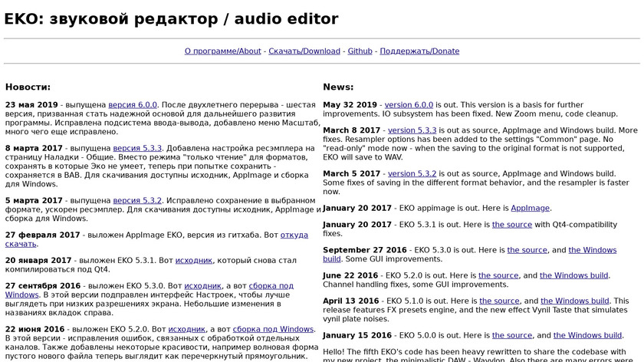Open the source link for EKO 5.3.1

point(512,225)
